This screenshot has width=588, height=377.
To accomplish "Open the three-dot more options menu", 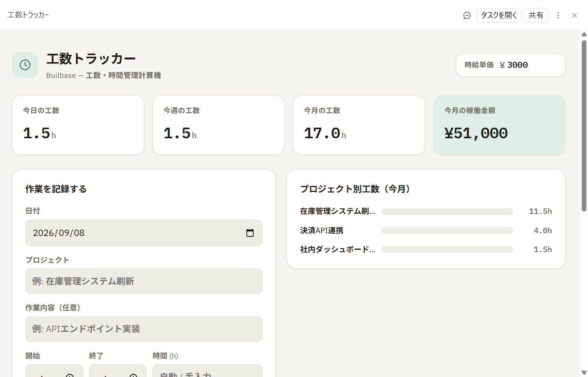I will 558,15.
